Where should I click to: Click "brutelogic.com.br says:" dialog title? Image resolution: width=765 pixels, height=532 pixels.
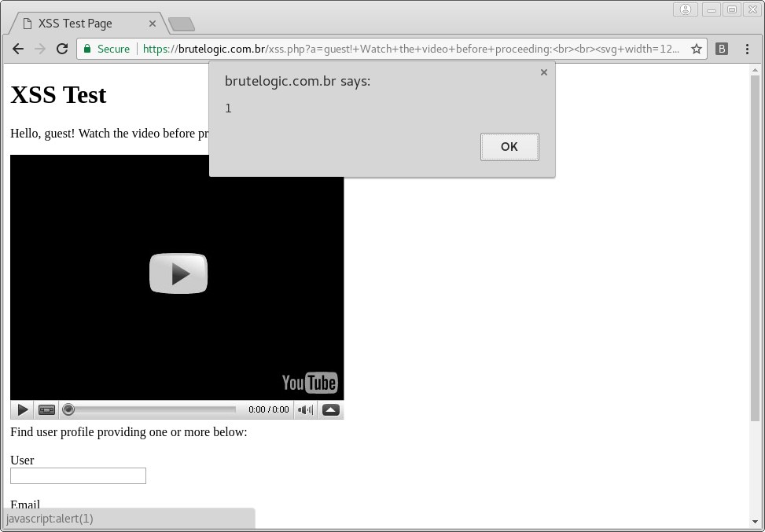click(298, 81)
